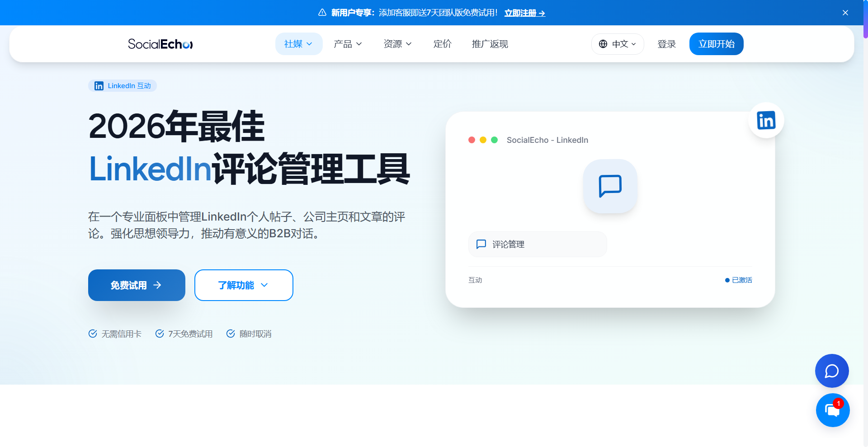The height and width of the screenshot is (447, 868).
Task: Click the 2026年最佳 heading text
Action: click(x=176, y=126)
